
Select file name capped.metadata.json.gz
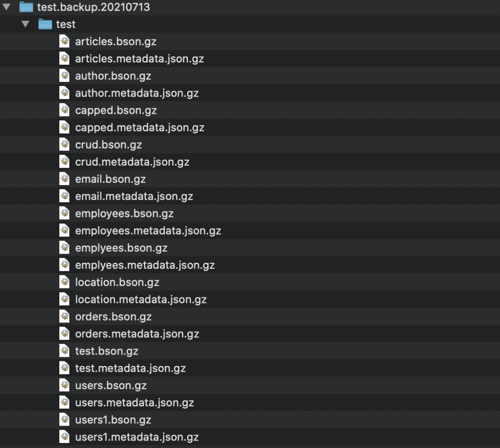(x=140, y=128)
